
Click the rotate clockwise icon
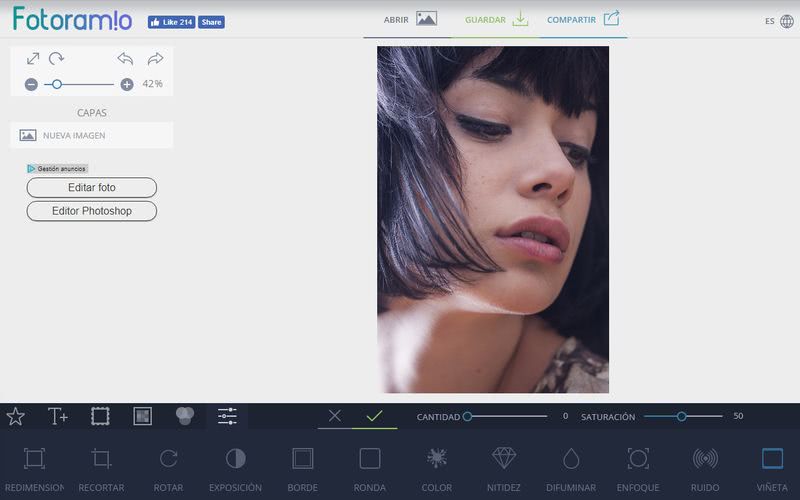coord(56,59)
